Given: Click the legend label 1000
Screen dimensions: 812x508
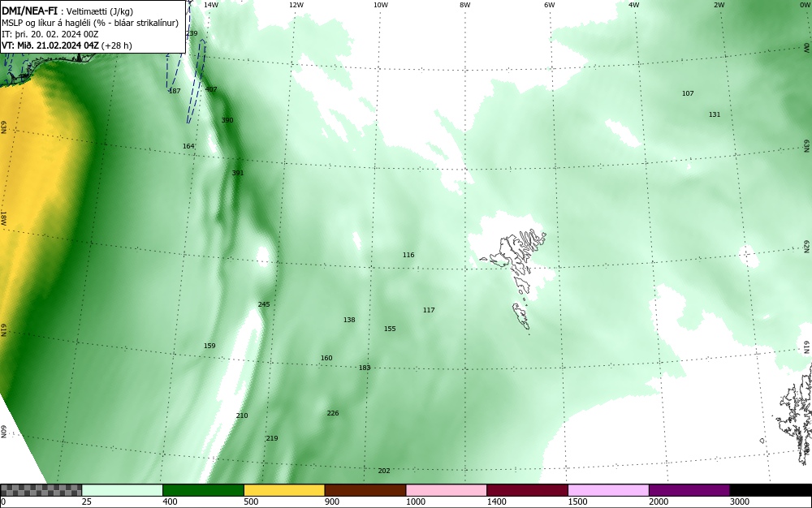Looking at the screenshot, I should (x=415, y=502).
